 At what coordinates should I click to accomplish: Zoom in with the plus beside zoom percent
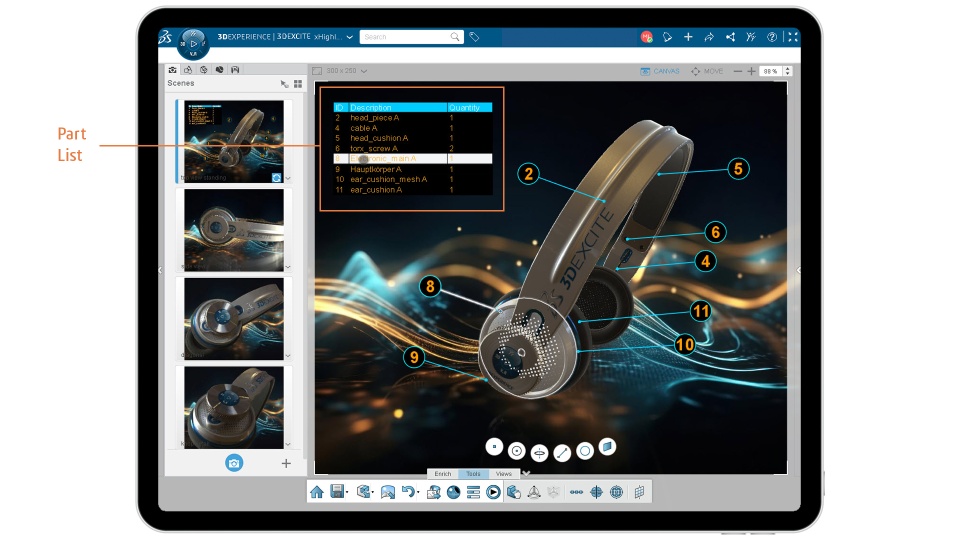tap(751, 71)
